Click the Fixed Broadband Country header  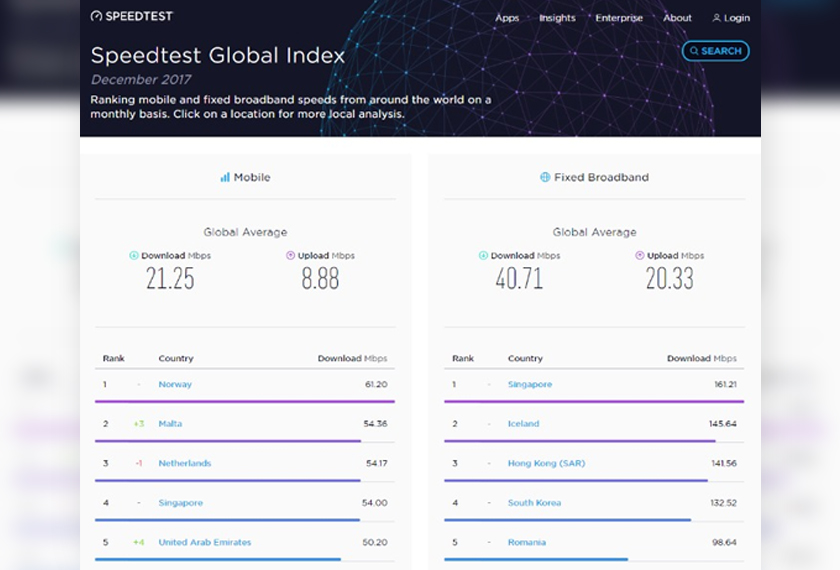525,358
